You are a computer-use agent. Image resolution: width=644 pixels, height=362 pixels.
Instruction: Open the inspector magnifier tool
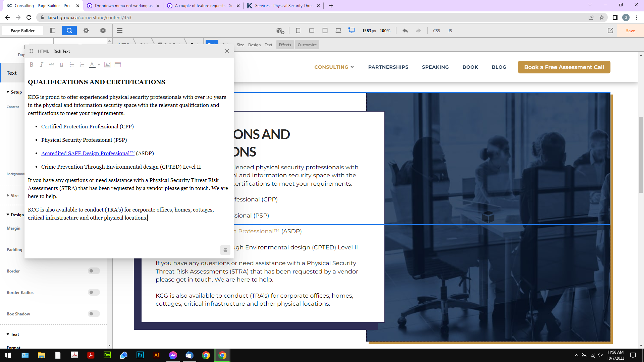(69, 31)
